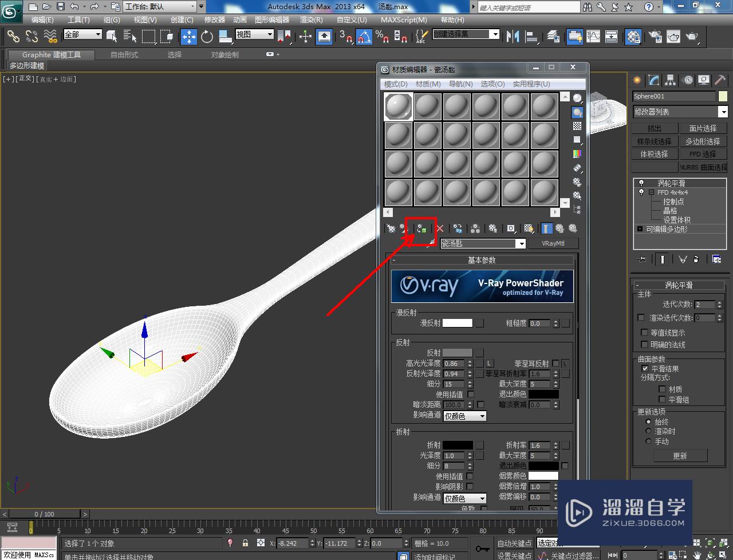Enable Fresnel reflections checkbox

click(x=555, y=364)
